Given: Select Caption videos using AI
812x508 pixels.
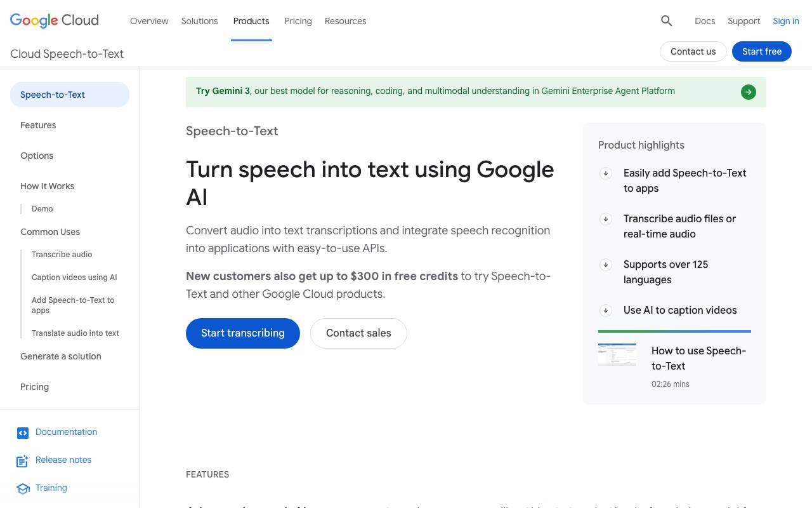Looking at the screenshot, I should 74,277.
